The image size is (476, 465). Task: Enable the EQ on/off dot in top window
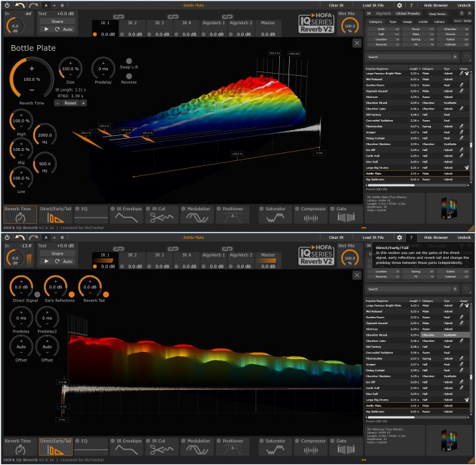pyautogui.click(x=77, y=209)
